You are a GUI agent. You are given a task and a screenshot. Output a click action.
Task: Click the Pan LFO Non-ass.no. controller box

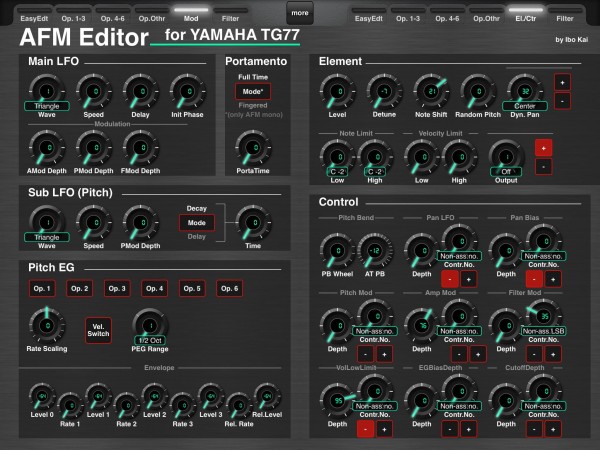[x=459, y=256]
